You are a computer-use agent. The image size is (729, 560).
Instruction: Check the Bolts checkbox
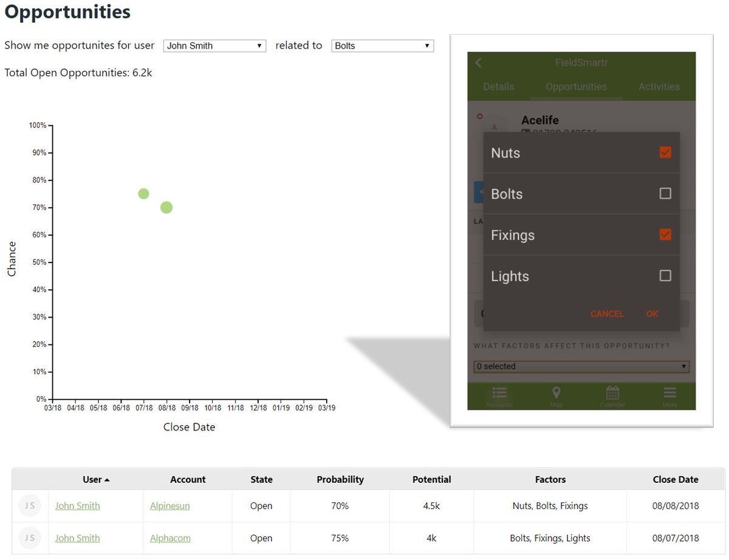pos(666,194)
